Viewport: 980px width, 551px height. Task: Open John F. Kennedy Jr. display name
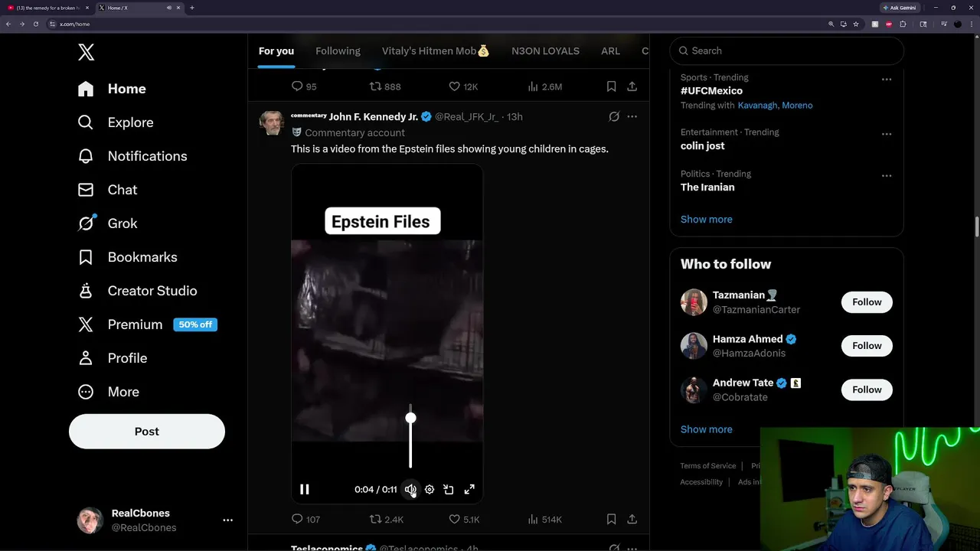pos(374,116)
